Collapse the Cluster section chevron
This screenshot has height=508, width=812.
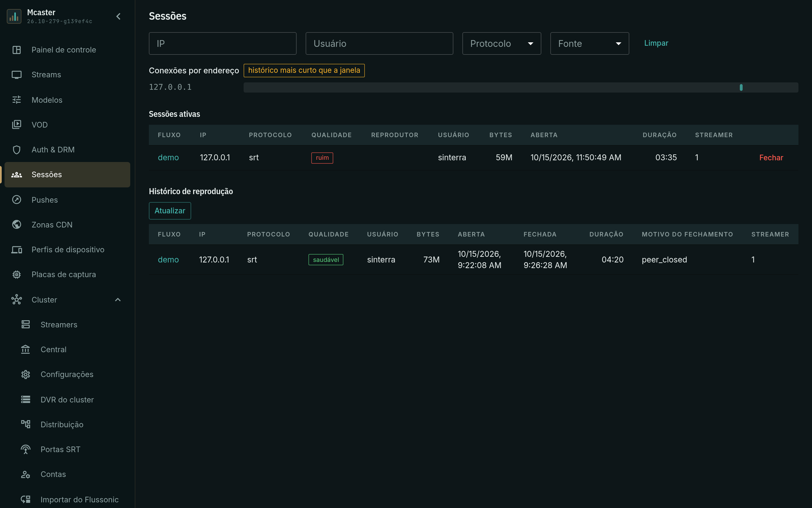pyautogui.click(x=118, y=300)
